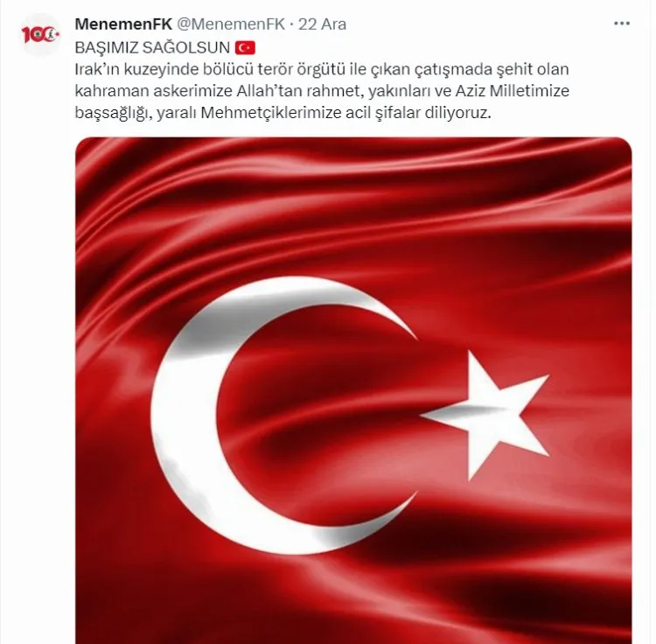Click the tweet line starting with Irak'ın kuzeyinde

click(x=322, y=69)
